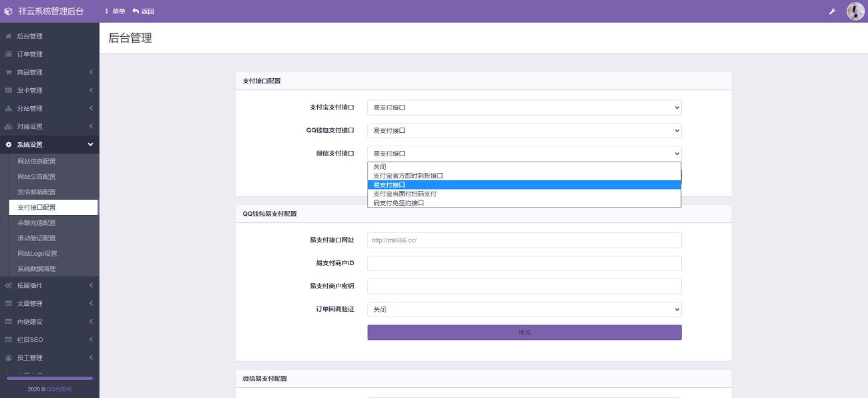Focus the 易支付接口网址 input field
The image size is (868, 398).
pyautogui.click(x=524, y=240)
